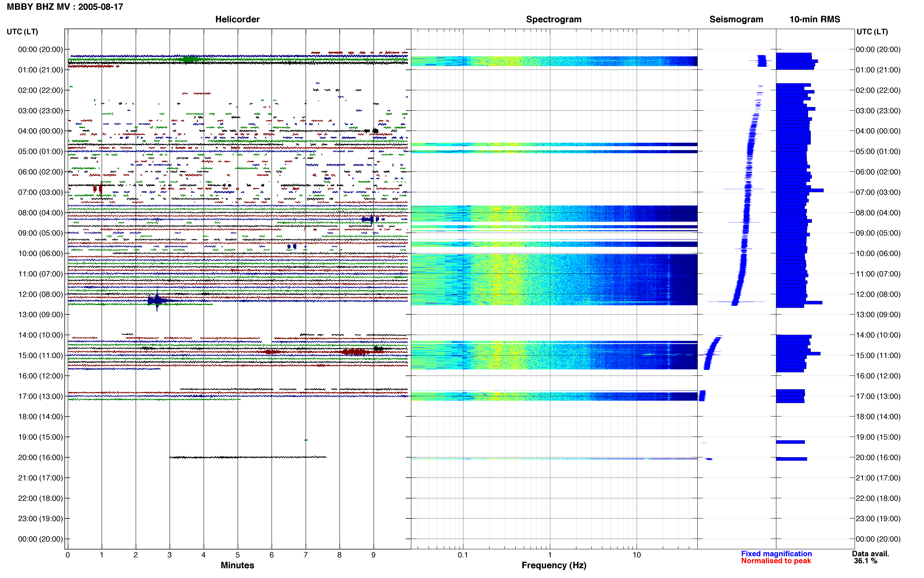Click the longest RMS bar near 07:00
The width and height of the screenshot is (924, 578).
[x=800, y=190]
